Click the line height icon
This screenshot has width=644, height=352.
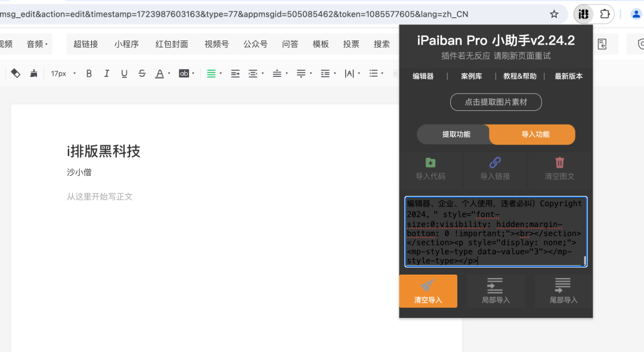coord(326,73)
